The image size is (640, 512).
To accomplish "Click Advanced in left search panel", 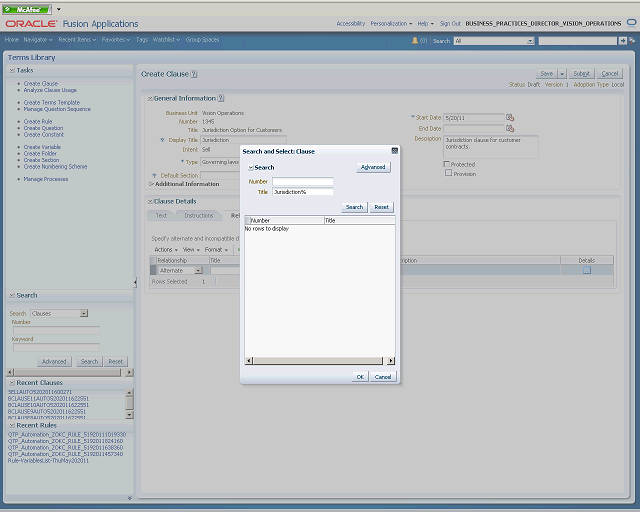I will pyautogui.click(x=54, y=361).
